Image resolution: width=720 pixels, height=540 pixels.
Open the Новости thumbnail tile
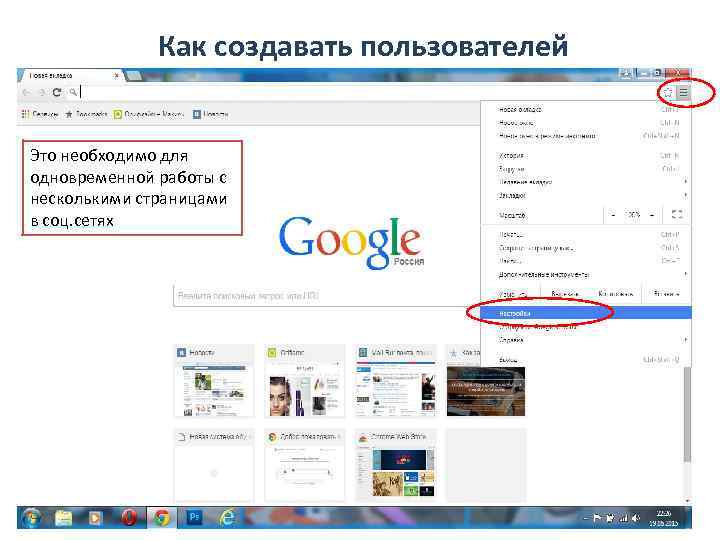click(214, 382)
